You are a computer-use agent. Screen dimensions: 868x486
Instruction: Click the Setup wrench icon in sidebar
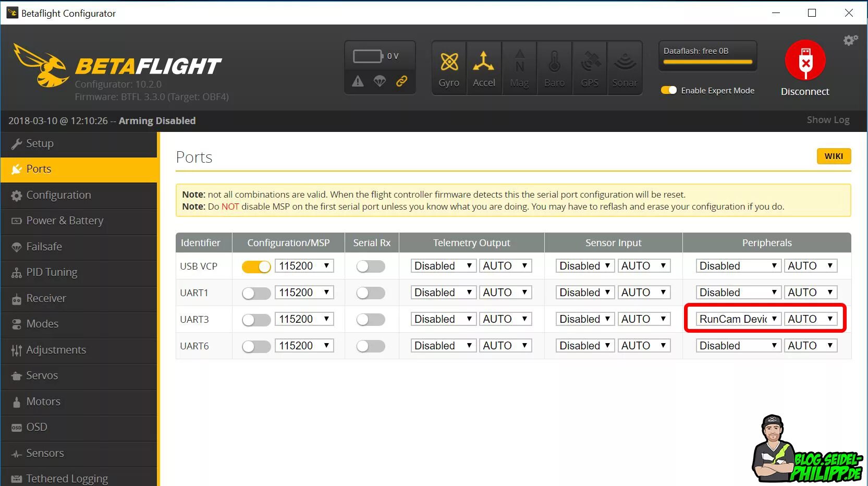[17, 144]
